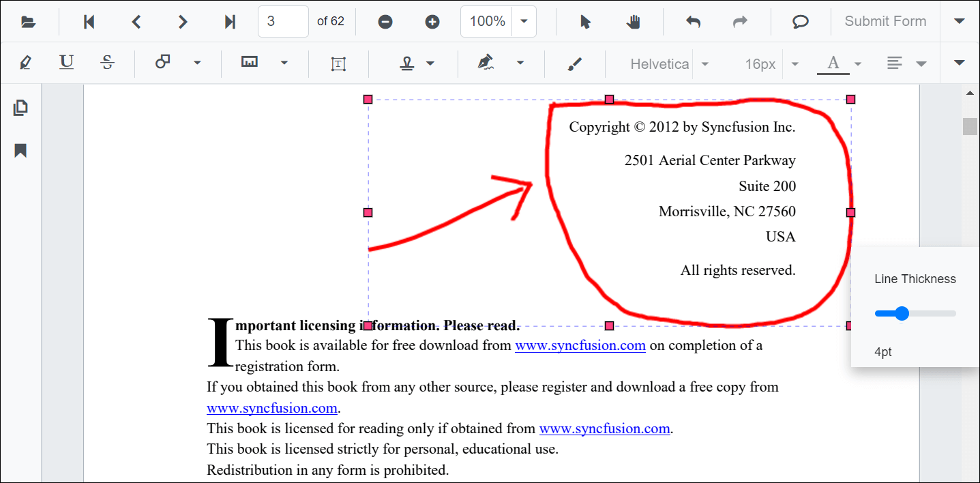Click the page number input field
Image resolution: width=980 pixels, height=483 pixels.
tap(282, 22)
